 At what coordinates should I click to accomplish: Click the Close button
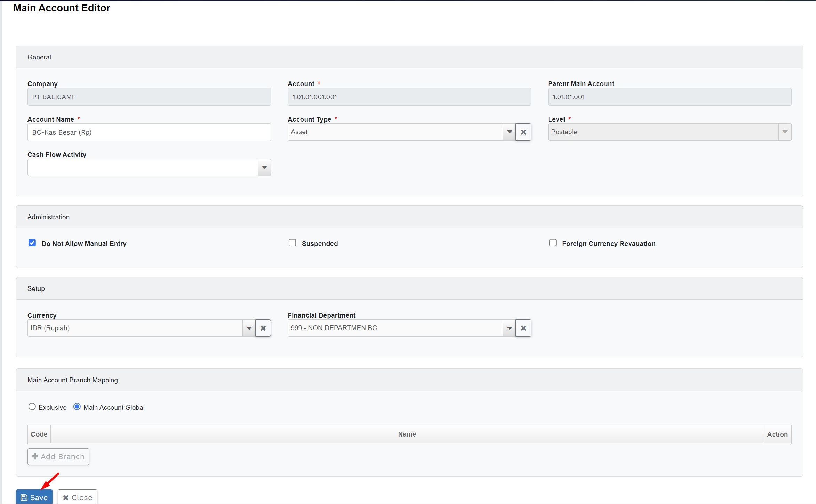pos(78,497)
